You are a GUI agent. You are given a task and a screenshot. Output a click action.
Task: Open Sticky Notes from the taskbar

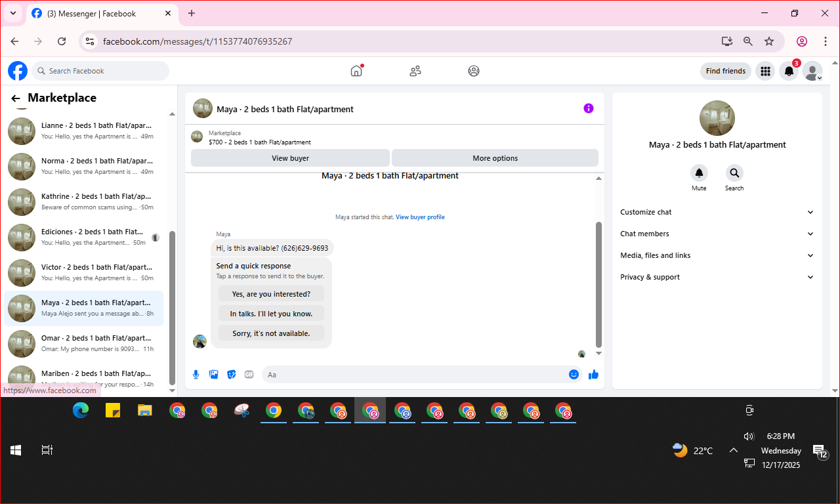[x=113, y=411]
